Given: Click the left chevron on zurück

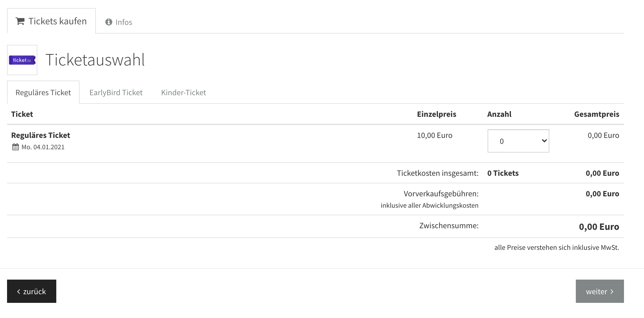Looking at the screenshot, I should pos(19,291).
